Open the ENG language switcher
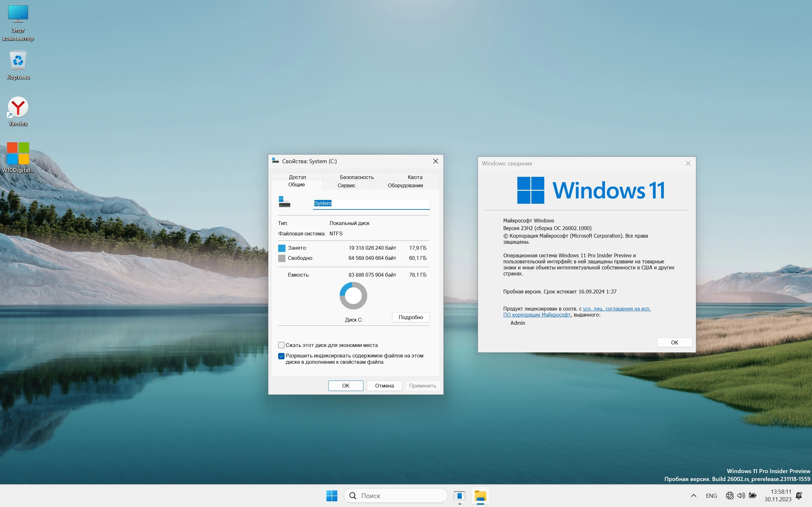The image size is (812, 507). pos(711,495)
